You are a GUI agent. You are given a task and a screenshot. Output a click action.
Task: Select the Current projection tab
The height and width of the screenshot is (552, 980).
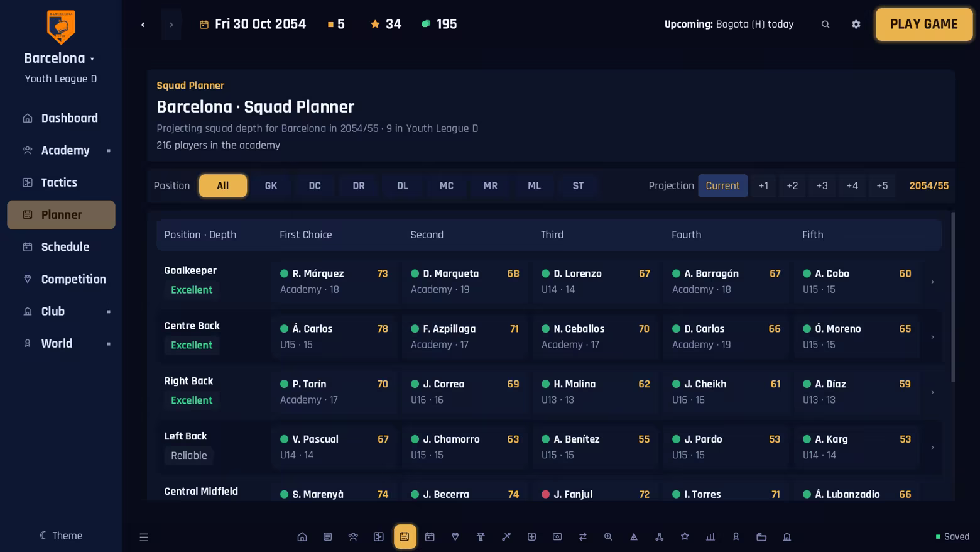click(x=722, y=185)
